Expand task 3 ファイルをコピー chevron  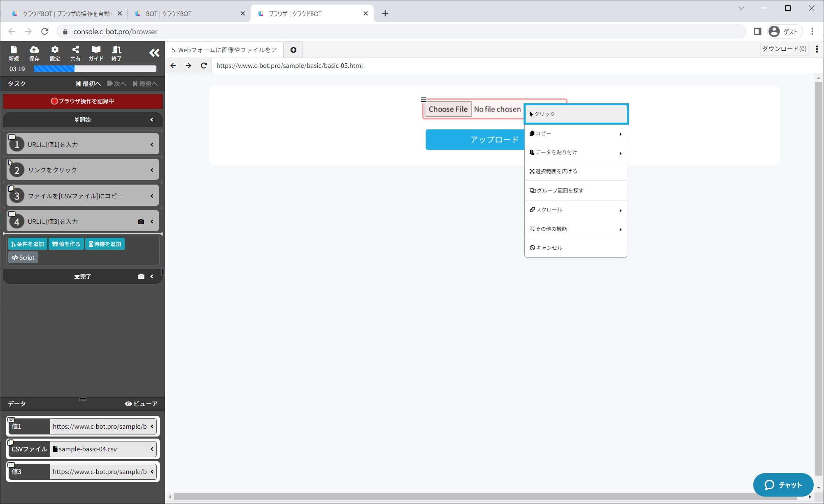coord(152,196)
